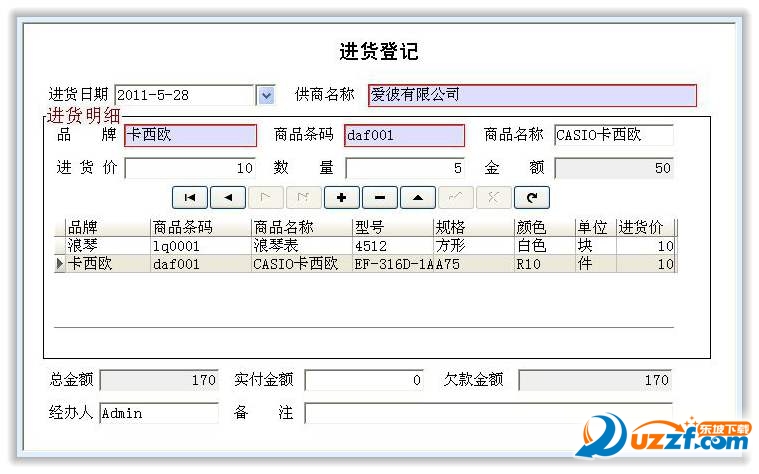
Task: Click the 供商名称 supplier field
Action: [x=532, y=95]
